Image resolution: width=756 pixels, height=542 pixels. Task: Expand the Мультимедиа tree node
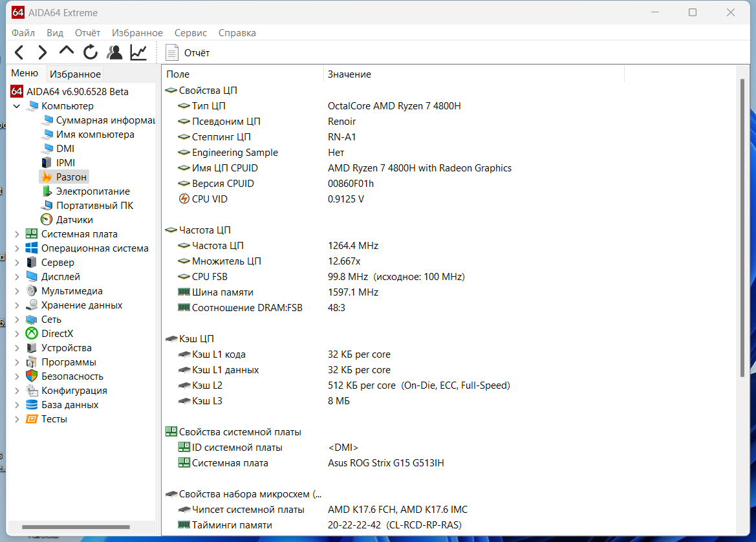[17, 291]
